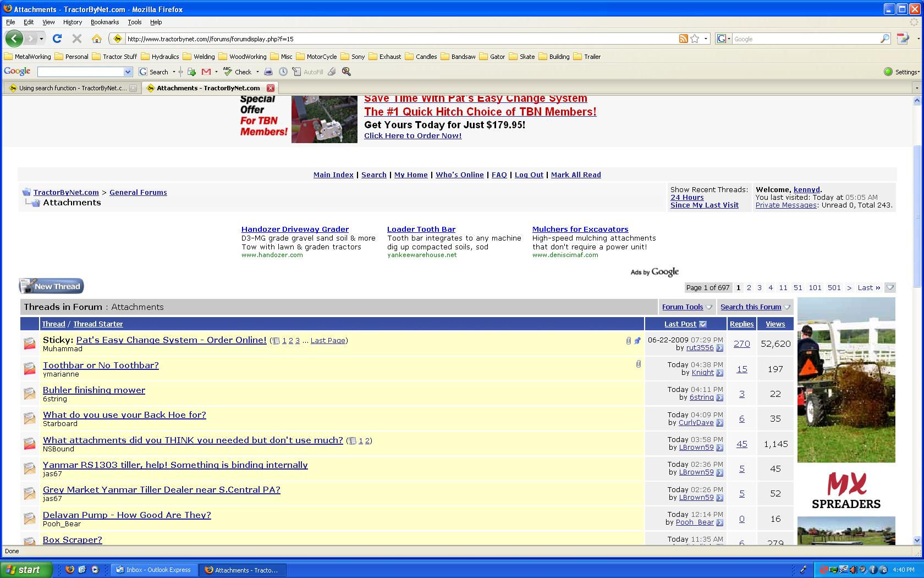Image resolution: width=924 pixels, height=578 pixels.
Task: Click the Firefox Reload page icon
Action: [57, 39]
